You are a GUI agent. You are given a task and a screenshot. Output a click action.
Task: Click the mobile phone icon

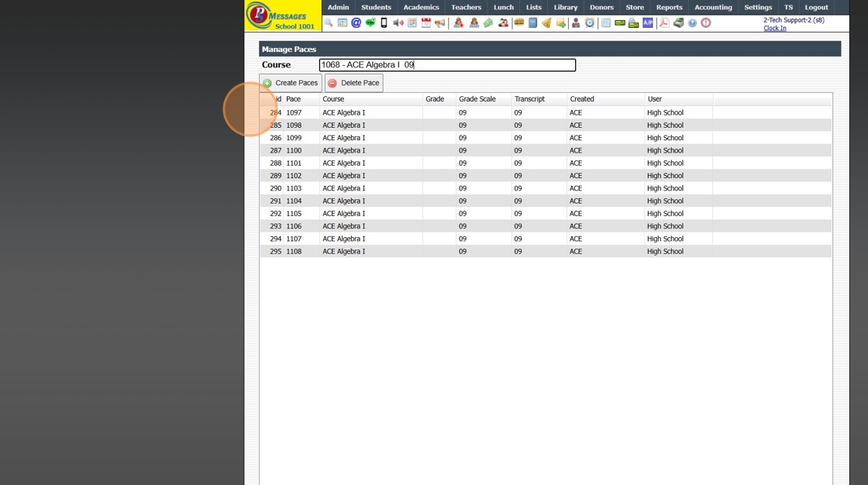[x=384, y=23]
